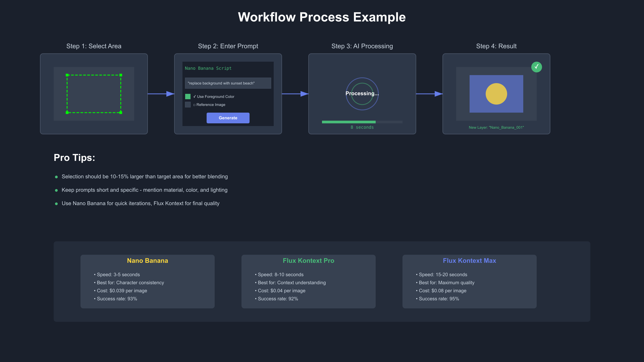This screenshot has height=362, width=644.
Task: Click the Pro Tips heading
Action: click(x=74, y=158)
